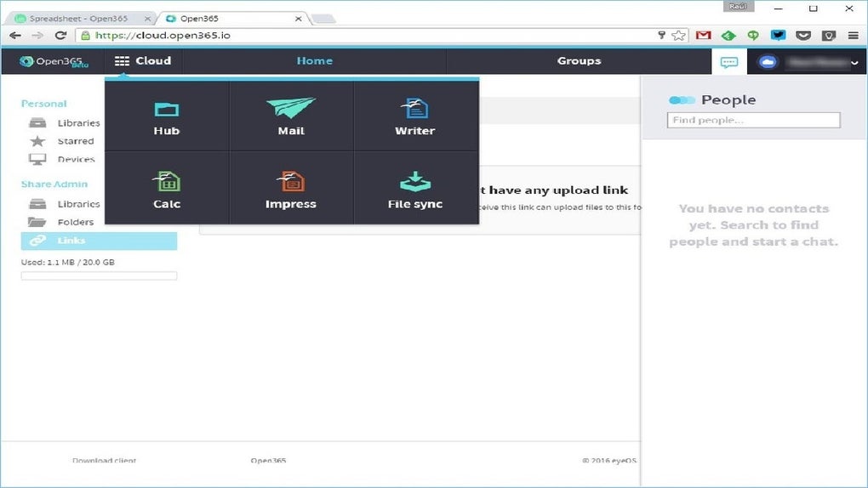Switch to the Groups tab
This screenshot has height=488, width=868.
tap(579, 61)
